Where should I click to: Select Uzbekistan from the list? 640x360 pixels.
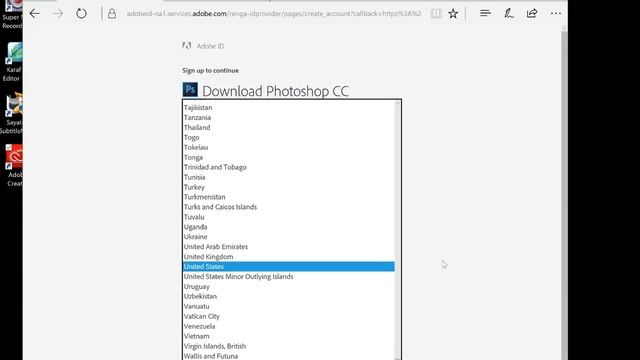coord(289,296)
